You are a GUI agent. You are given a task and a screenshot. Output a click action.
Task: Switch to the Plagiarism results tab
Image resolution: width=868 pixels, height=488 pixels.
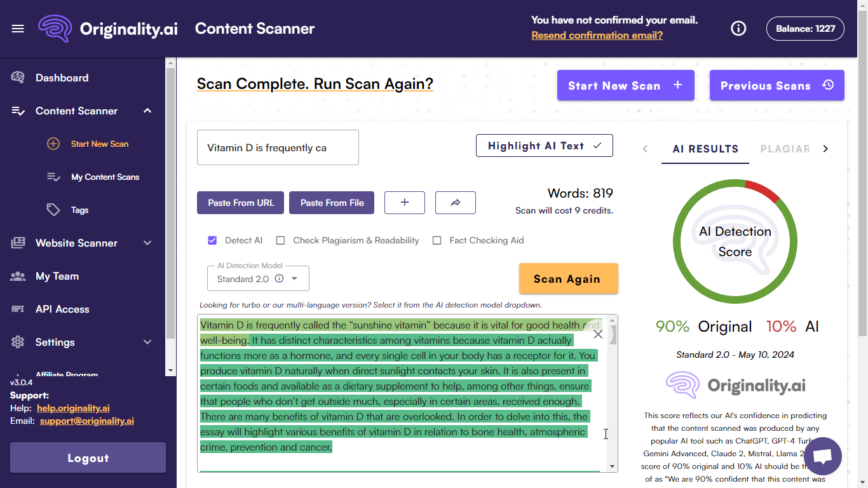click(785, 149)
